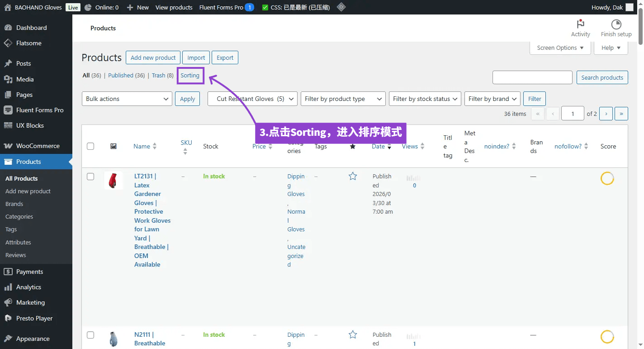644x349 pixels.
Task: Open the Finish setup progress icon
Action: [616, 24]
